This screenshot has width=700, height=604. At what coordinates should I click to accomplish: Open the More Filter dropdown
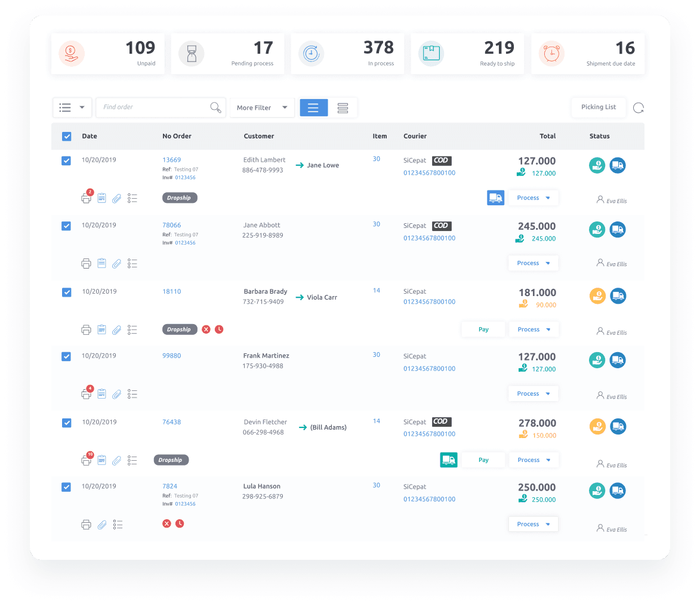click(262, 107)
